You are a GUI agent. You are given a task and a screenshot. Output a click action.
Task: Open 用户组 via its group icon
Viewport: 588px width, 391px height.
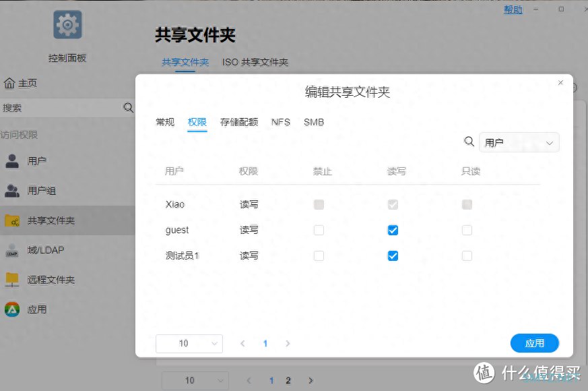coord(12,191)
